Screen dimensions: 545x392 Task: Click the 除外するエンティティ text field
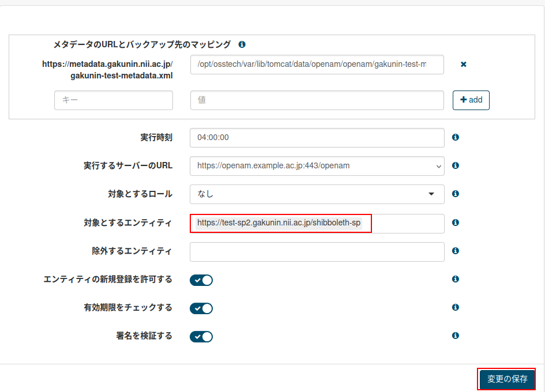click(x=317, y=251)
